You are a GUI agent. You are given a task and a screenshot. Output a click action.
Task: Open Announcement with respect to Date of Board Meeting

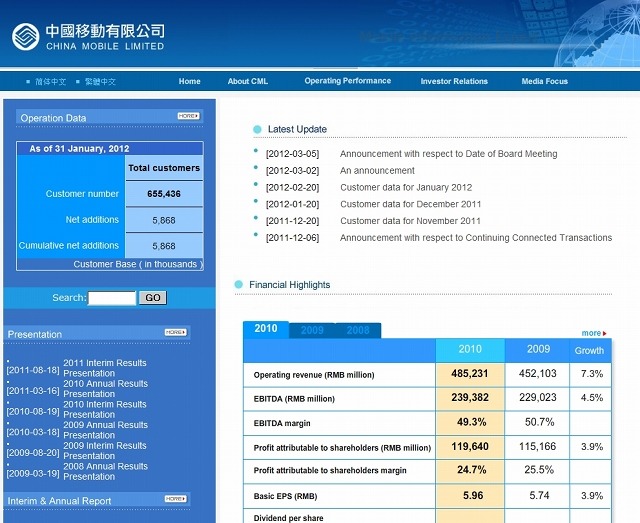(x=449, y=154)
